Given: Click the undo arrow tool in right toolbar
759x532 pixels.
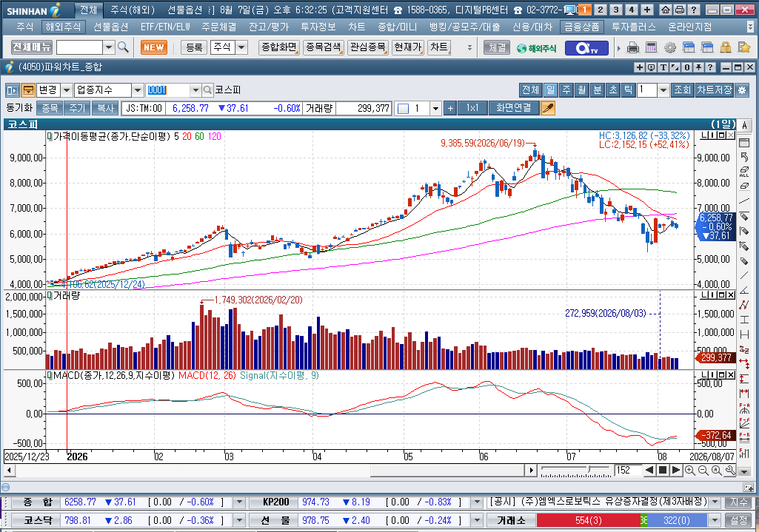Looking at the screenshot, I should click(744, 157).
